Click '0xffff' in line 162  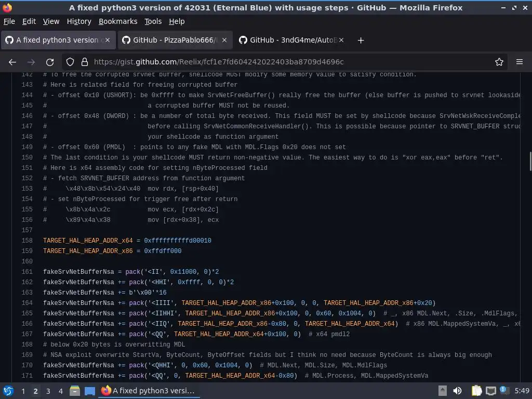(189, 282)
